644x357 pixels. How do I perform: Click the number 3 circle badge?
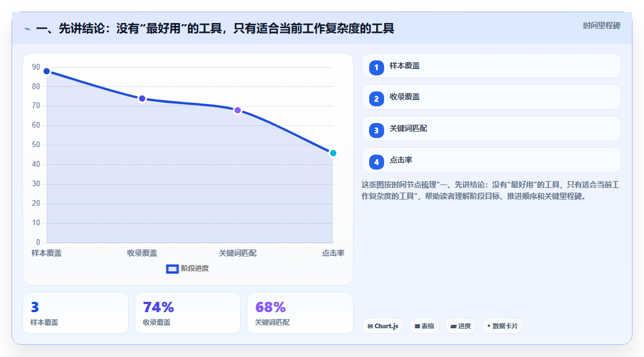[376, 130]
